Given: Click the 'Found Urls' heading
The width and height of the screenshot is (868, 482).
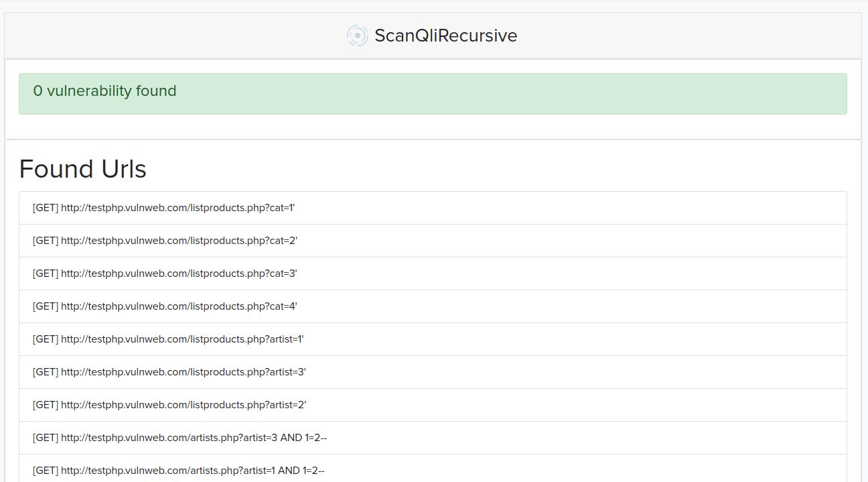Looking at the screenshot, I should [x=82, y=169].
